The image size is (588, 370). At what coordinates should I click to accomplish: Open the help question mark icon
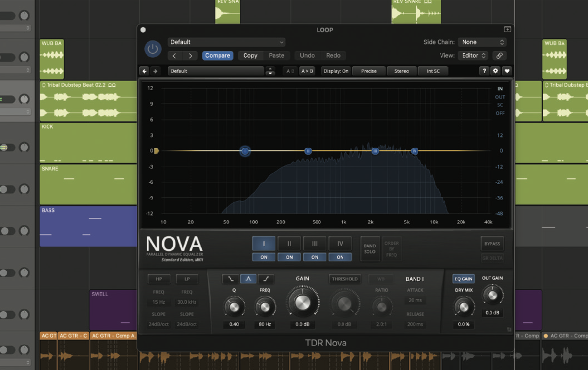click(x=484, y=71)
